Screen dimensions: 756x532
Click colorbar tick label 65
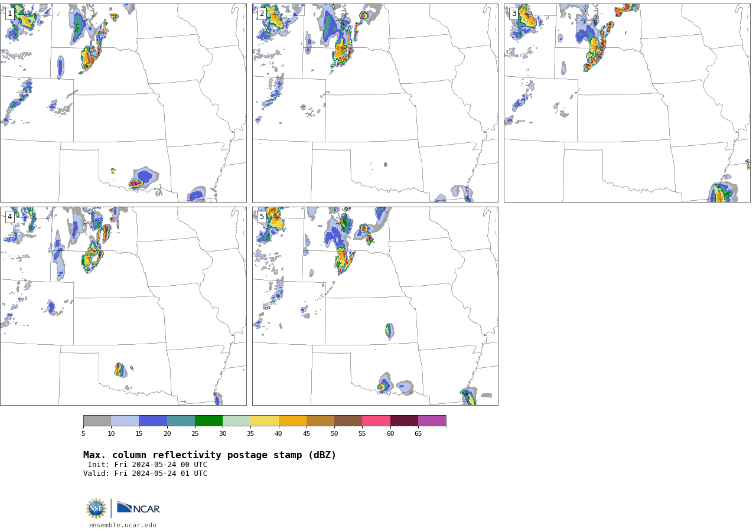[x=418, y=434]
